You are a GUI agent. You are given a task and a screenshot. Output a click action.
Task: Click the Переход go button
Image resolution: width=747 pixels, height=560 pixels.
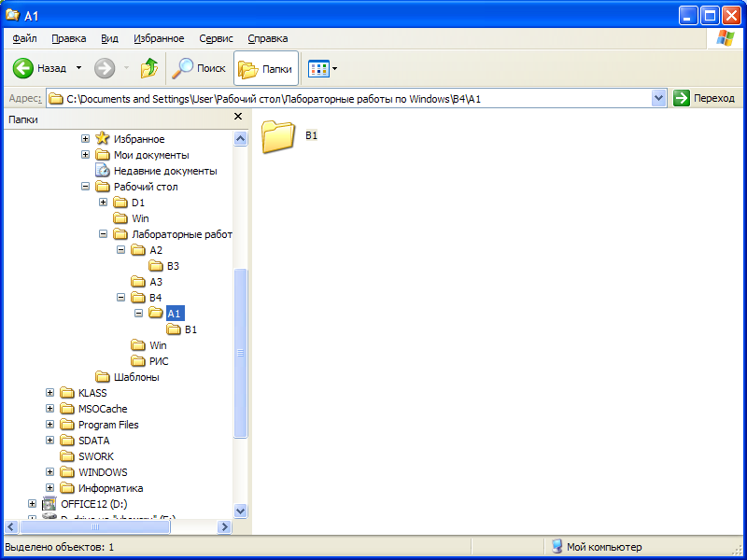click(704, 99)
